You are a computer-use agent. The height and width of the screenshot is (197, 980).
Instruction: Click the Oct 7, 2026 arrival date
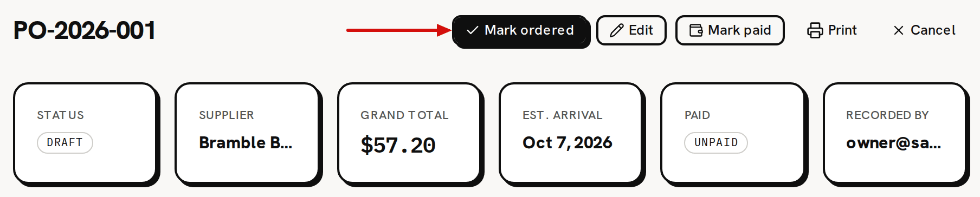pos(568,142)
